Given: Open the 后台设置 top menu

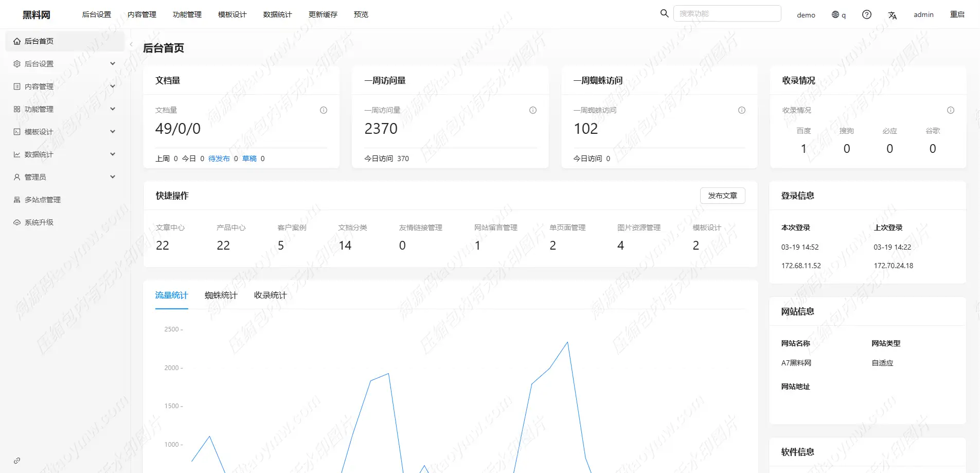Looking at the screenshot, I should pyautogui.click(x=97, y=14).
